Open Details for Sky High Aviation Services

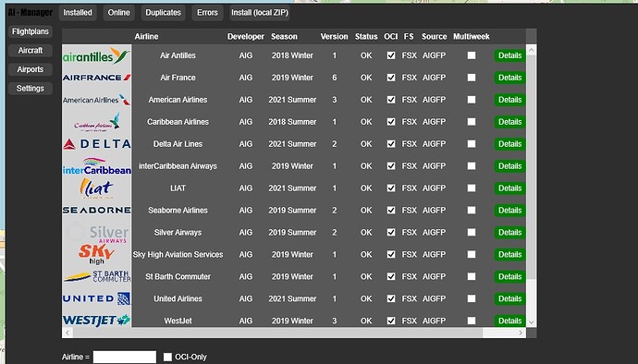click(509, 255)
